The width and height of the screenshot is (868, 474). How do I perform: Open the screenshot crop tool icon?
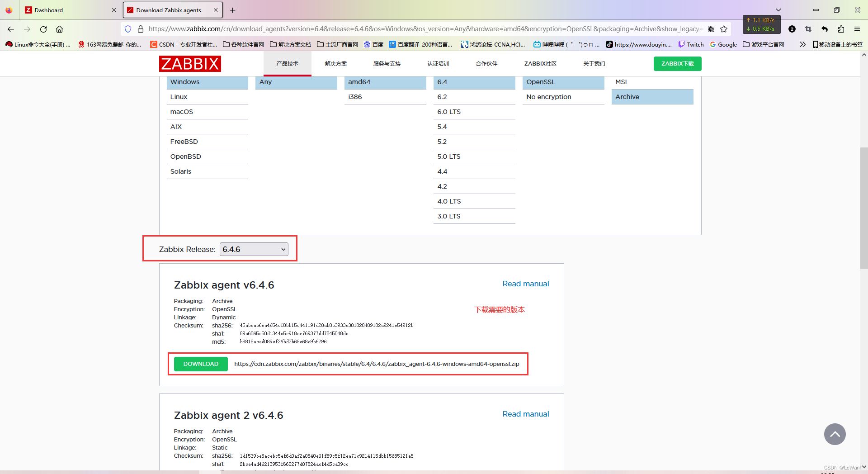pyautogui.click(x=808, y=29)
